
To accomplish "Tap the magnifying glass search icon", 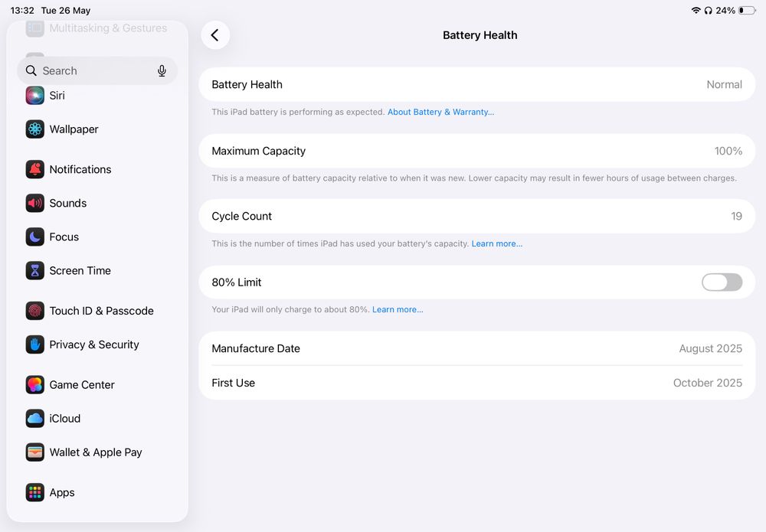I will tap(31, 70).
